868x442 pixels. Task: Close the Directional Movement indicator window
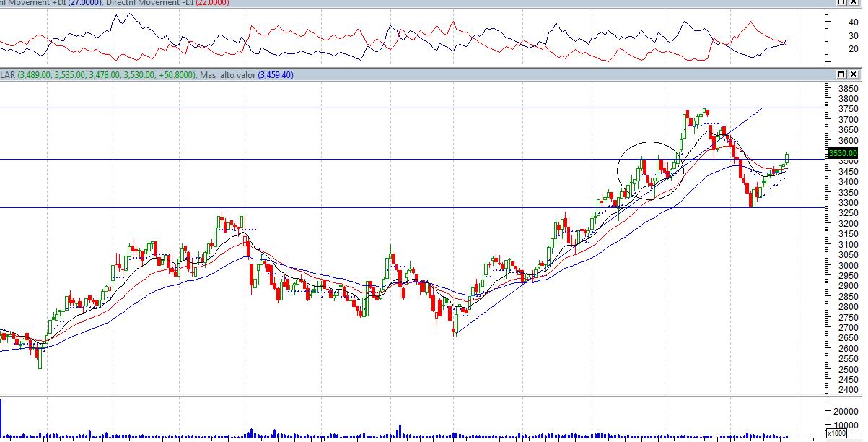pos(854,2)
